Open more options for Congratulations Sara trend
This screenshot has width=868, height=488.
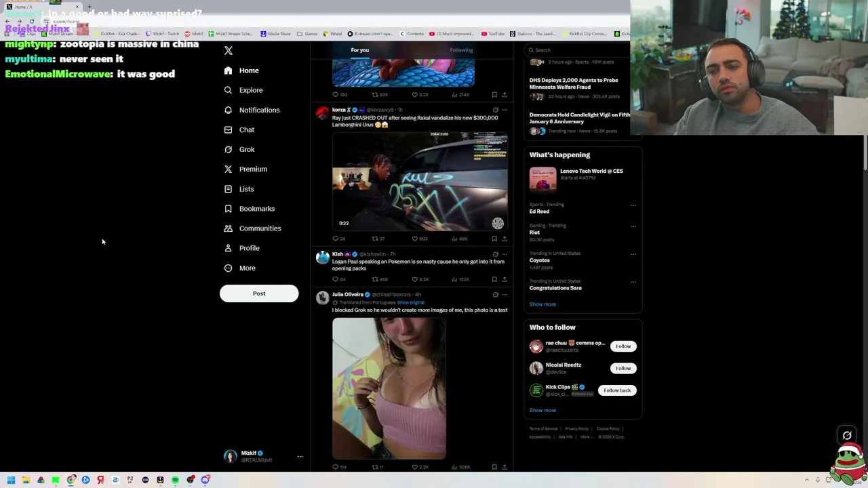pos(633,282)
